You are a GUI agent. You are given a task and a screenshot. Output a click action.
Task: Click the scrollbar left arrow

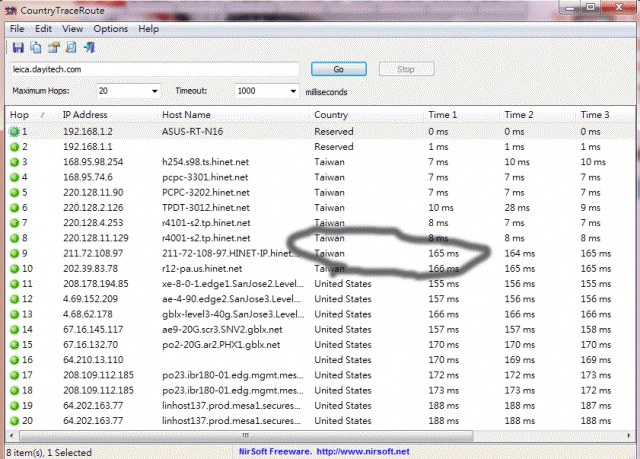[x=11, y=436]
